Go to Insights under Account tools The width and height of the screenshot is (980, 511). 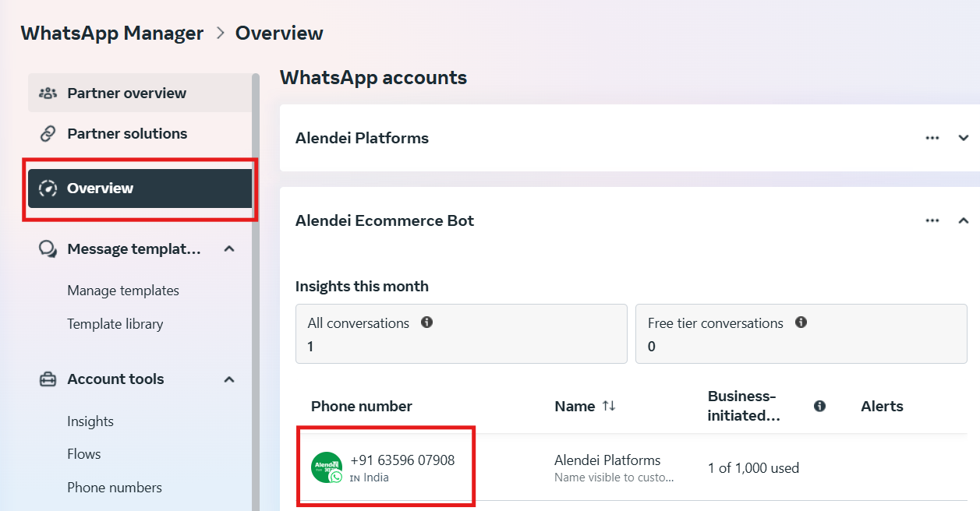pos(90,421)
